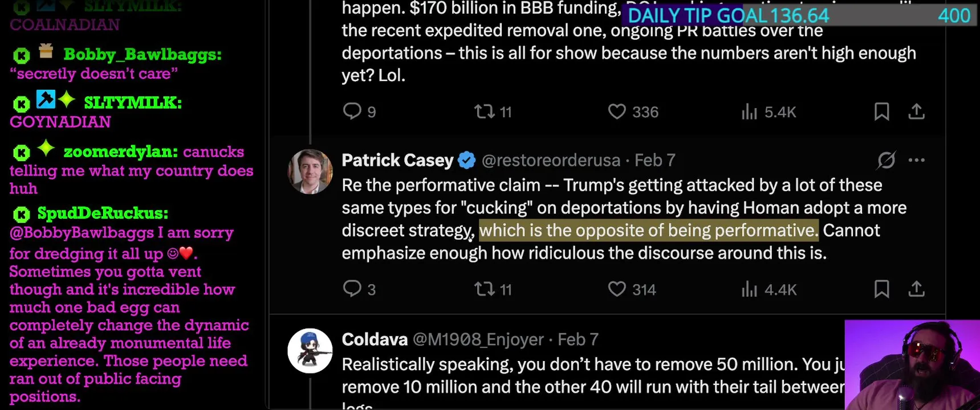View analytics on Patrick Casey's tweet
The width and height of the screenshot is (980, 410).
coord(749,289)
